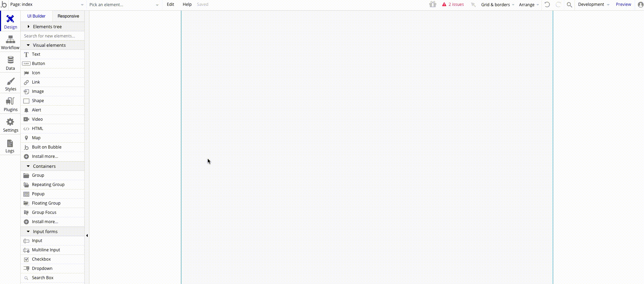This screenshot has height=284, width=644.
Task: Open the Grid & borders dropdown
Action: tap(497, 5)
